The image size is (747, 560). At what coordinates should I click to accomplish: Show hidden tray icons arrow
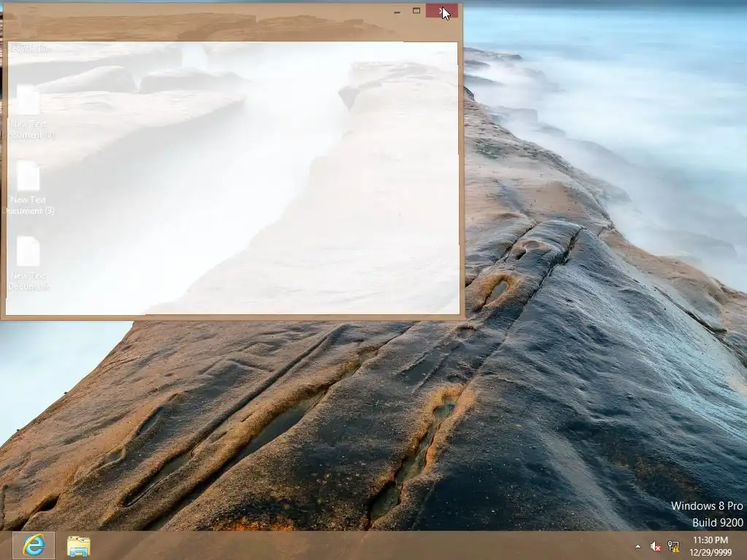[x=638, y=546]
